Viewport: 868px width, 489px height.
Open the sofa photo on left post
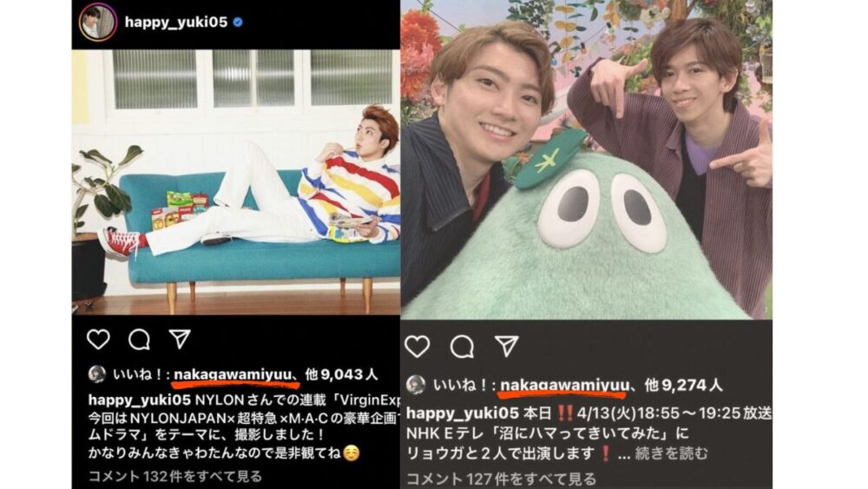click(236, 182)
